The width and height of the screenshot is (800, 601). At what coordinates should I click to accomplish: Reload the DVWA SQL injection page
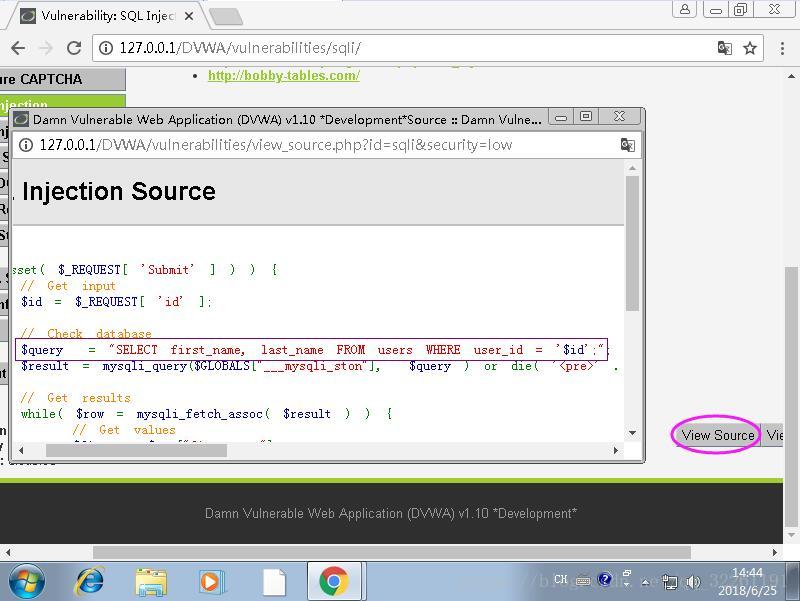[x=74, y=48]
